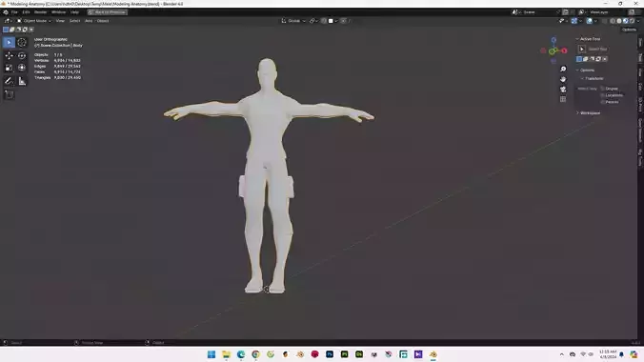
Task: Open the viewport Select menu
Action: [74, 21]
